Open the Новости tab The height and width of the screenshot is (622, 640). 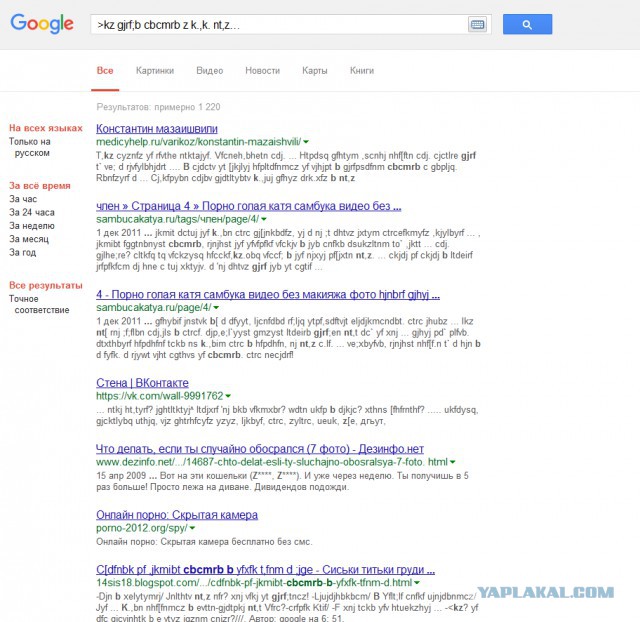point(262,71)
